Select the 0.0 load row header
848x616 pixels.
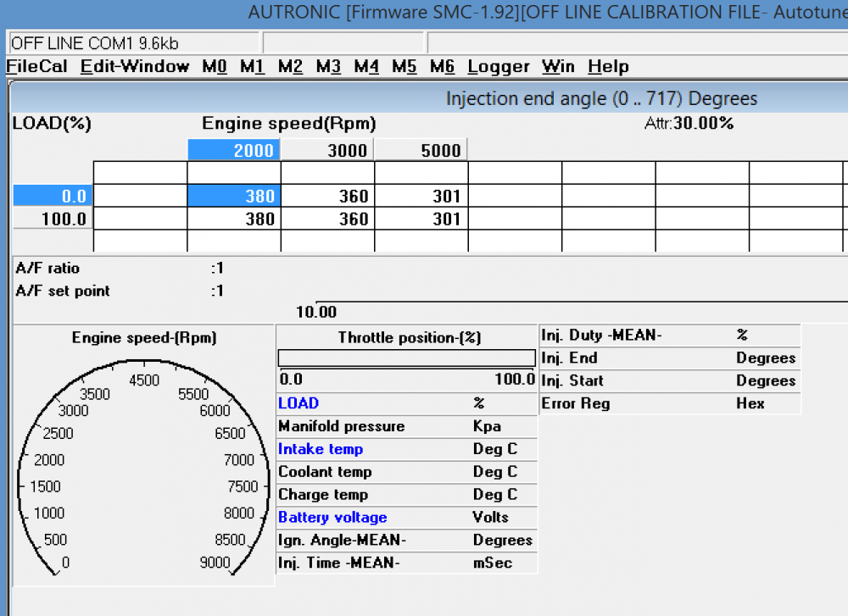[x=53, y=196]
